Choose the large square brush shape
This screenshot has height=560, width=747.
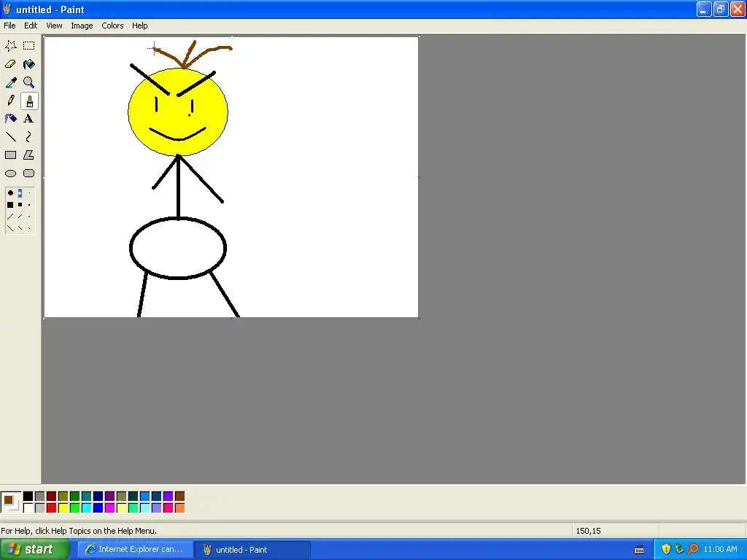coord(10,205)
